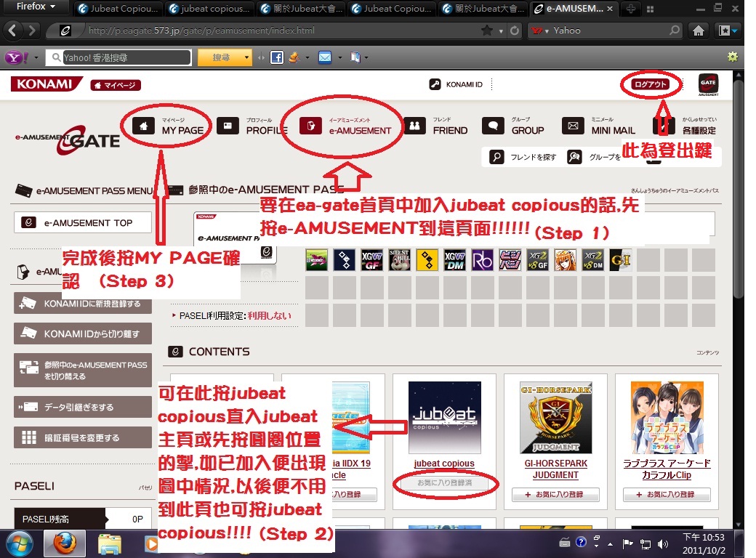Select the Rb game icon

coord(482,260)
